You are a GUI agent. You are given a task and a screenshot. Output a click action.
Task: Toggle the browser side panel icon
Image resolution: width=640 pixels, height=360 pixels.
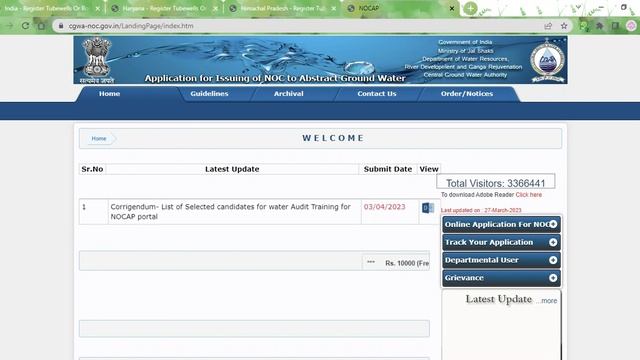click(x=615, y=26)
